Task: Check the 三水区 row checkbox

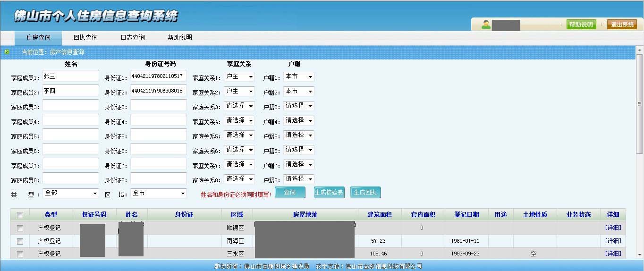Action: pyautogui.click(x=20, y=254)
